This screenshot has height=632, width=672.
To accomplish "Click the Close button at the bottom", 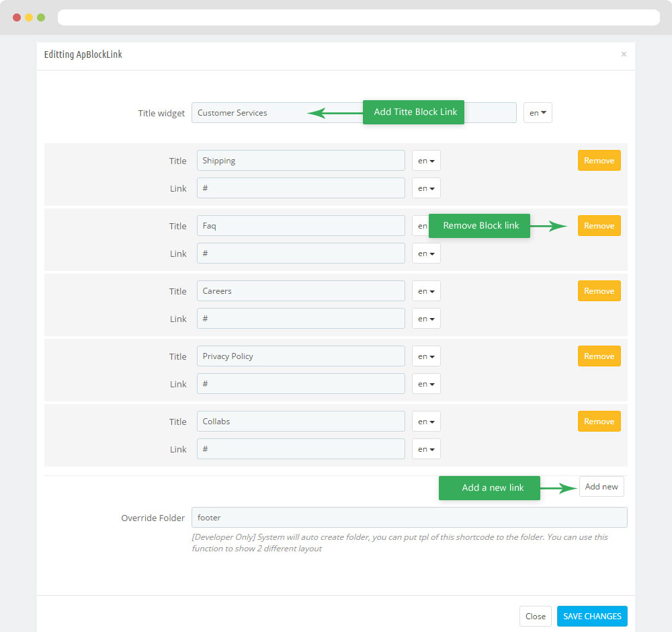I will click(x=536, y=616).
